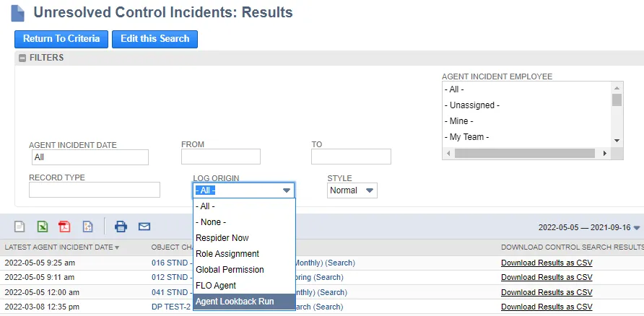The width and height of the screenshot is (644, 316).
Task: Export results as PDF icon
Action: click(64, 227)
